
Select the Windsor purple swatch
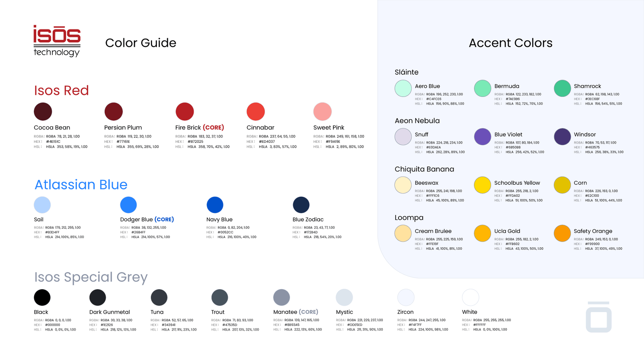coord(562,137)
